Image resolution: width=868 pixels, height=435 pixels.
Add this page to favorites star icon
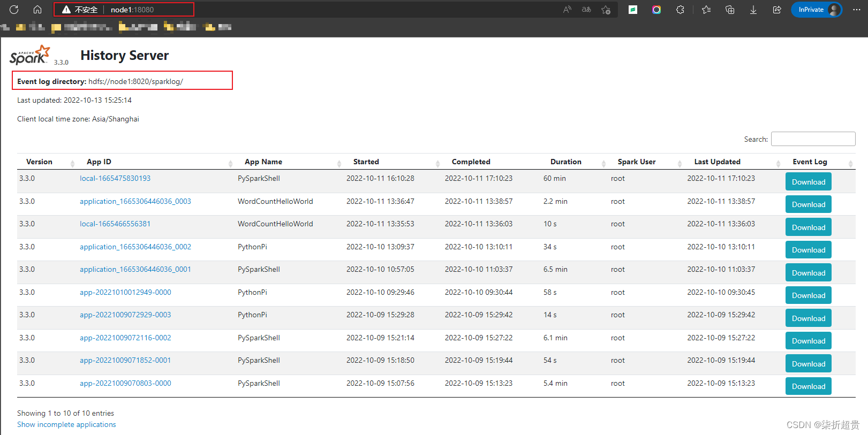coord(606,10)
